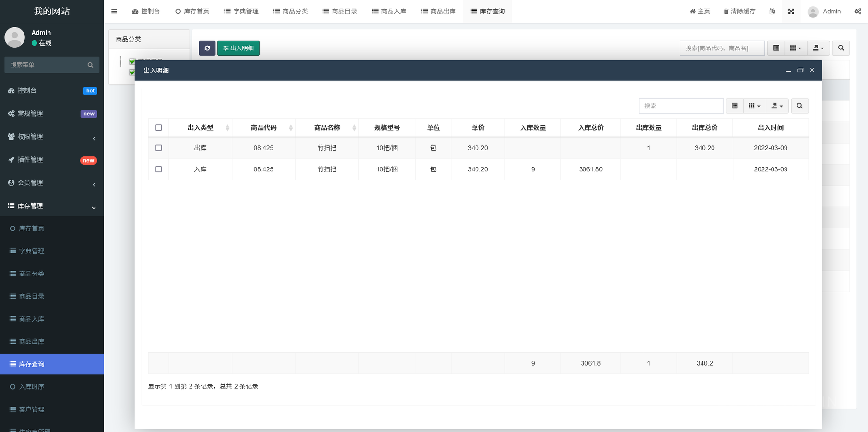Click the language switch icon in header

point(772,11)
